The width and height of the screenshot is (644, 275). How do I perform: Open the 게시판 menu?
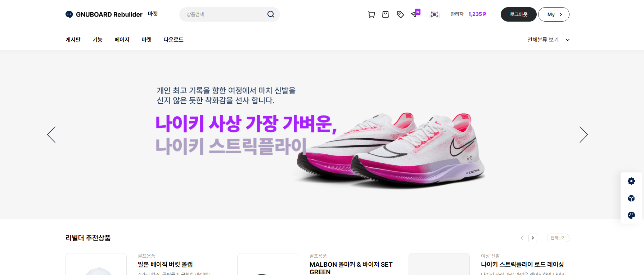(73, 40)
